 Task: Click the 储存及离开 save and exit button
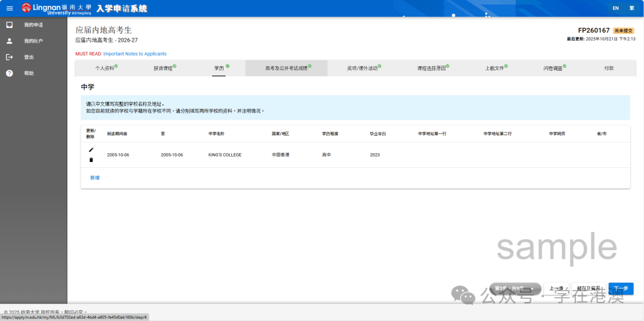click(588, 288)
